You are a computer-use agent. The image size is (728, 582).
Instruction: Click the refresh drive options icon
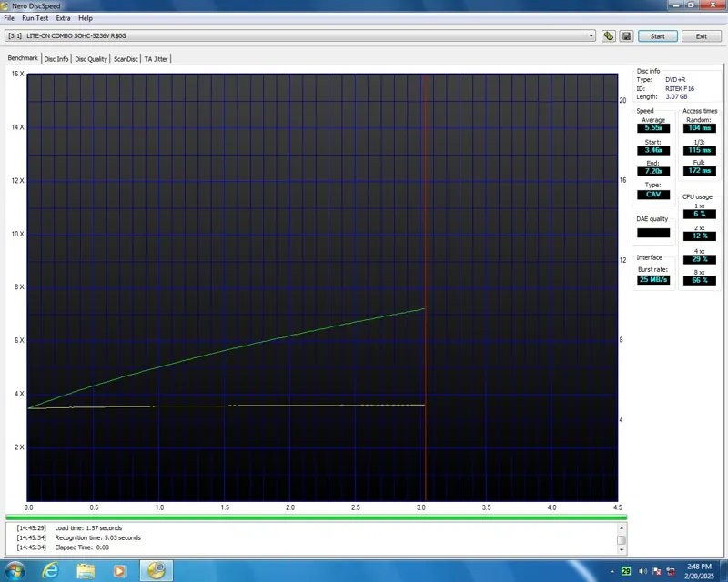pyautogui.click(x=608, y=36)
